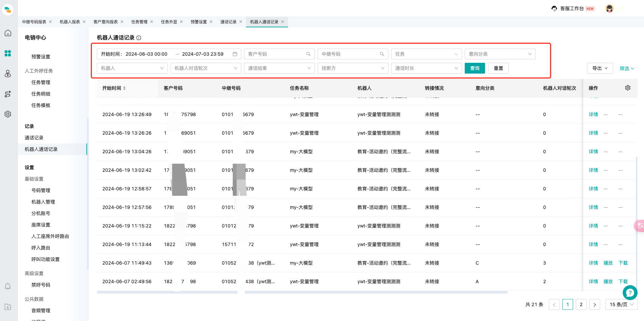Go to page 2 of results
This screenshot has width=644, height=321.
pyautogui.click(x=581, y=304)
